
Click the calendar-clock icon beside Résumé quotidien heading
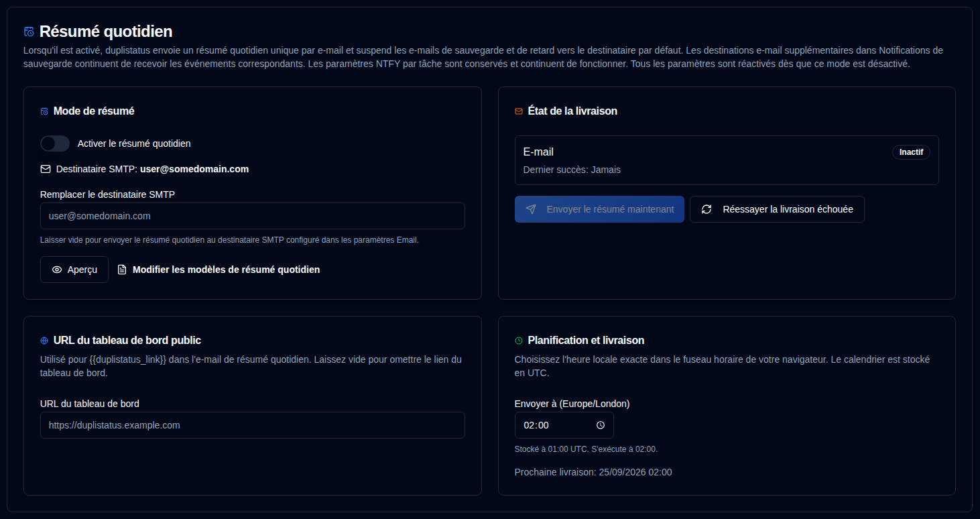(29, 32)
